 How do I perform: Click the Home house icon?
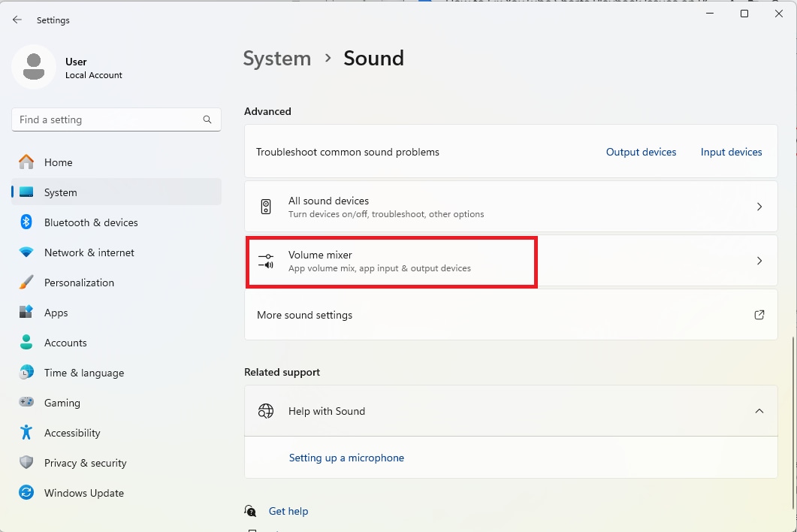click(26, 162)
